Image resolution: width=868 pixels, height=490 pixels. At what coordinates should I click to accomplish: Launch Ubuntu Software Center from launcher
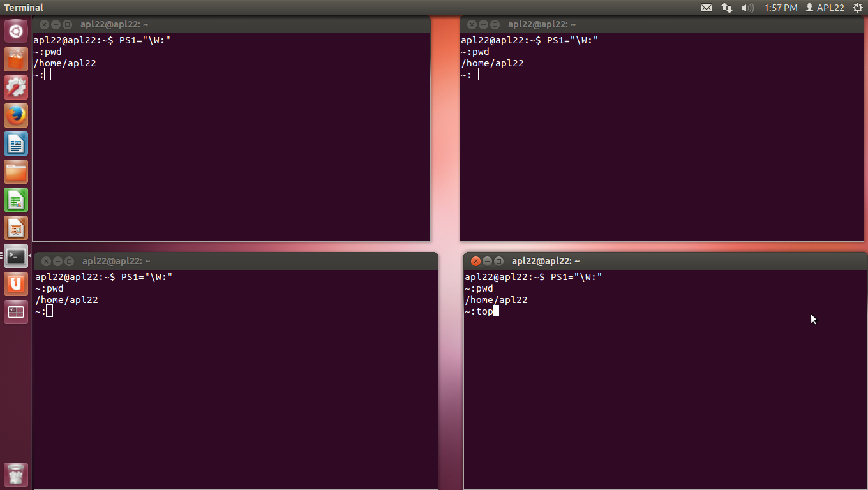[16, 59]
